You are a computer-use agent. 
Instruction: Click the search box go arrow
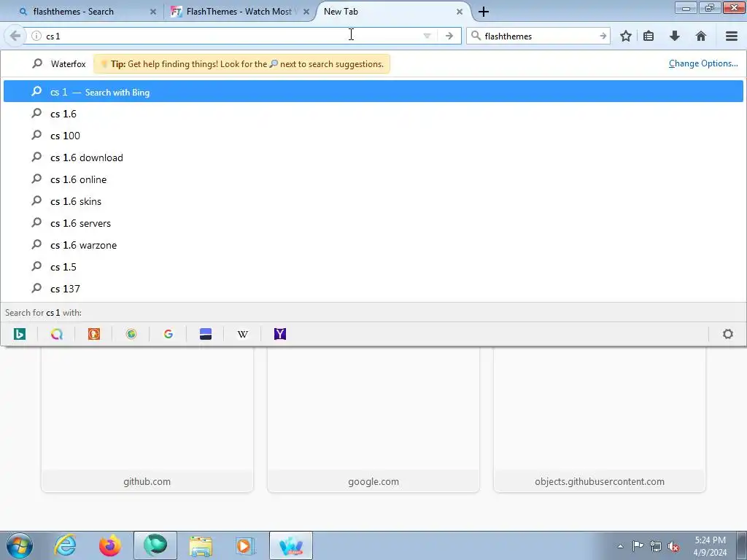(x=603, y=36)
